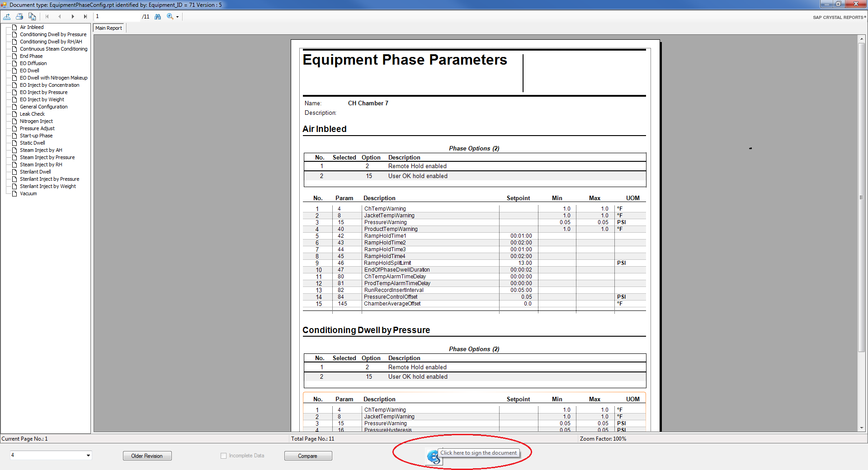
Task: Toggle the Incomplete Data checkbox
Action: tap(223, 456)
